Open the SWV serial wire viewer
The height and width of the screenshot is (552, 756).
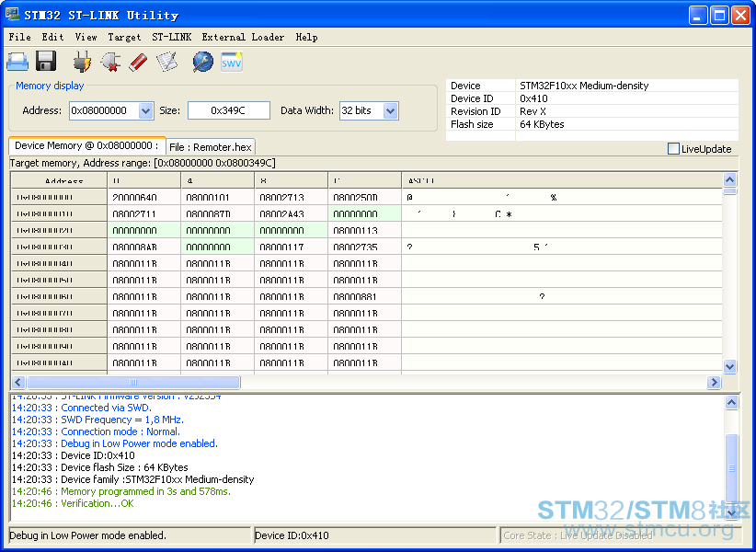(232, 62)
